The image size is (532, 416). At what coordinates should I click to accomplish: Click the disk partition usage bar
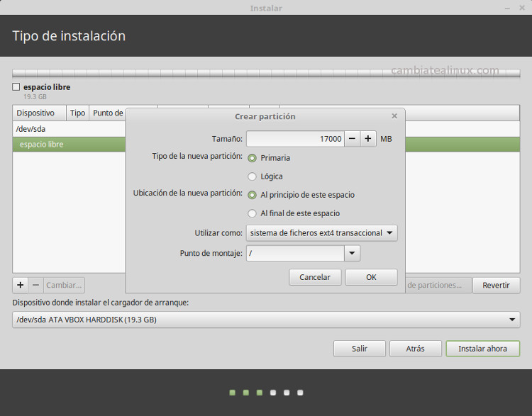coord(266,73)
